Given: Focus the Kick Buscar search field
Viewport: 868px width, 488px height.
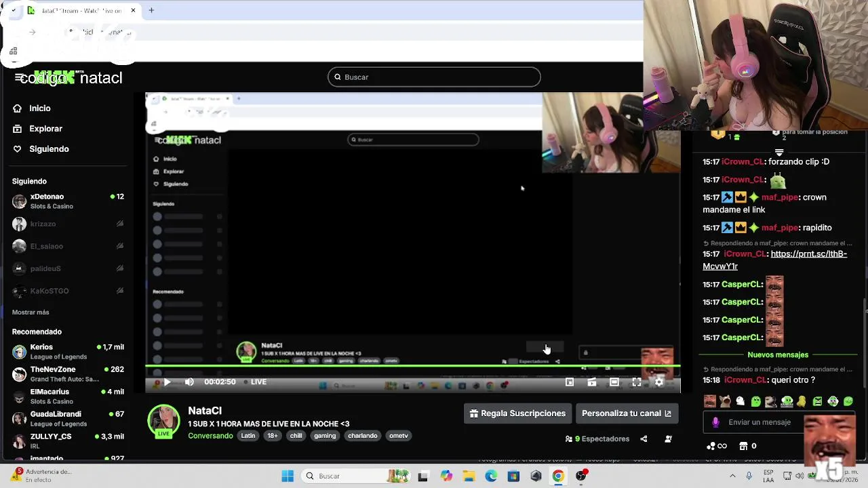Looking at the screenshot, I should pyautogui.click(x=434, y=77).
